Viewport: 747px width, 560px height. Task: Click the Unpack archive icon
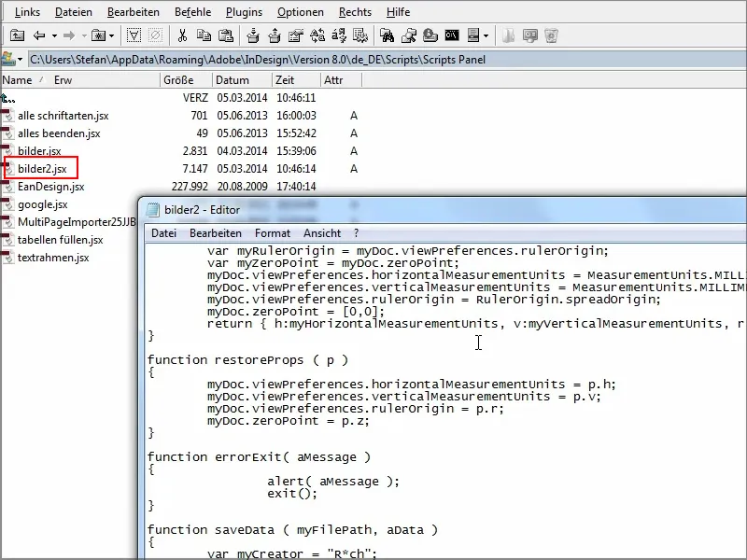[x=275, y=35]
